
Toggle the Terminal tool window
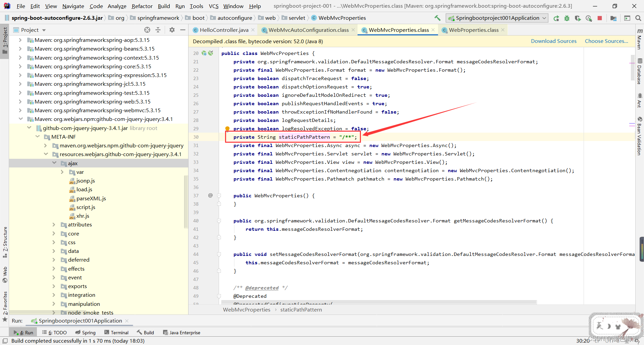[x=116, y=333]
